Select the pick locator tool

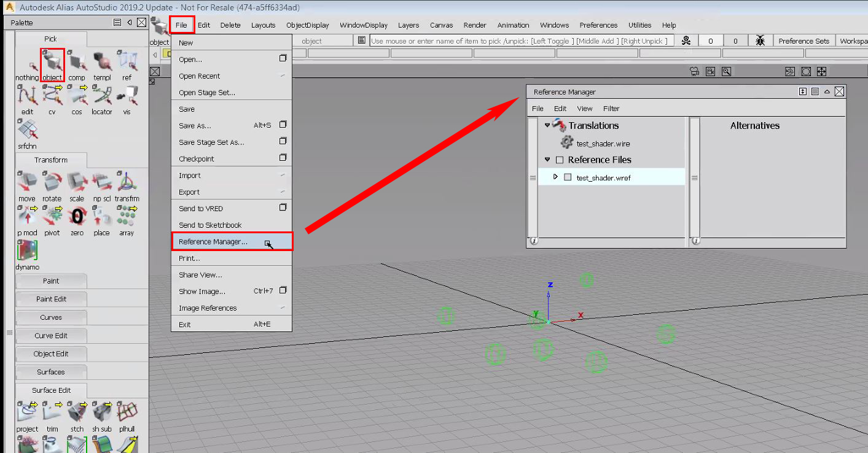(x=102, y=99)
